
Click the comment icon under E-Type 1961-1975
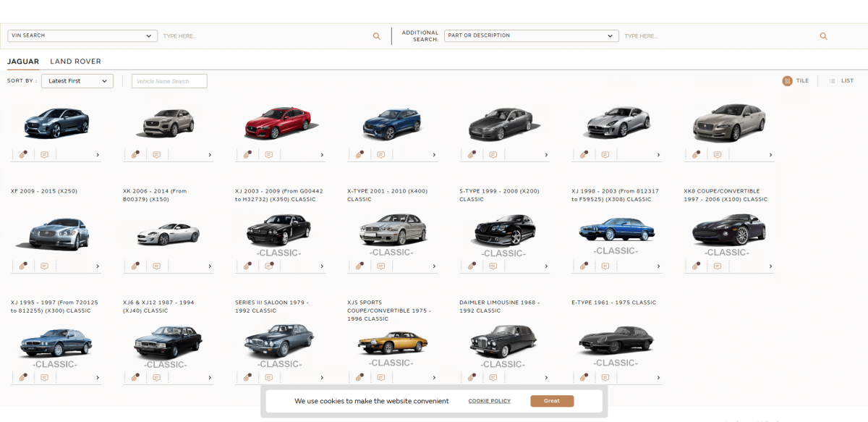click(605, 377)
